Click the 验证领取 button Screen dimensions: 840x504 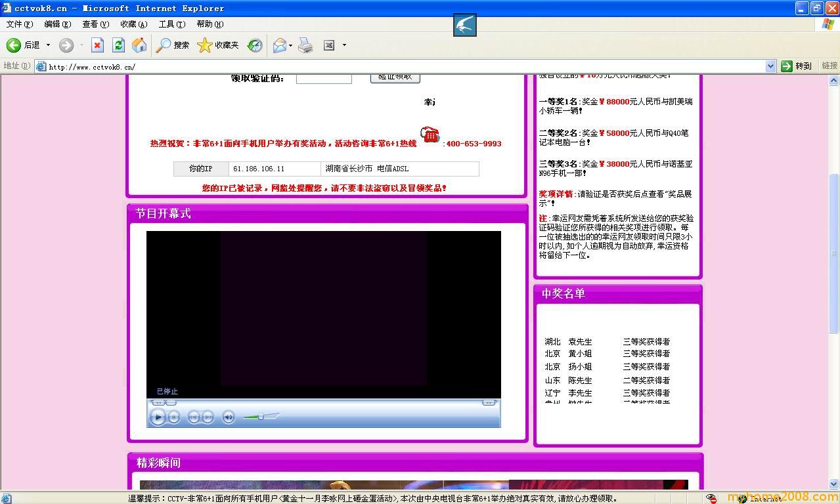point(395,77)
